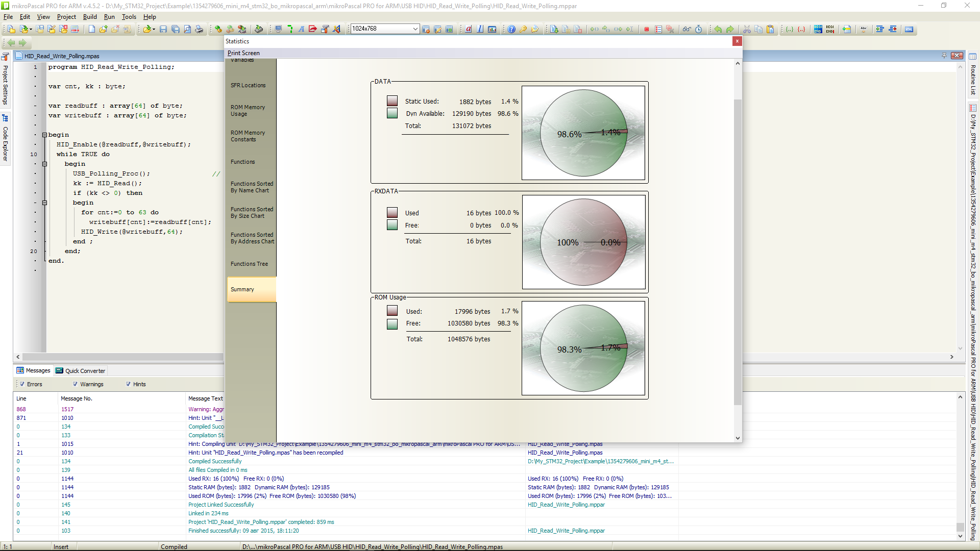The width and height of the screenshot is (980, 551).
Task: Click Print Screen in Statistics window
Action: coord(243,53)
